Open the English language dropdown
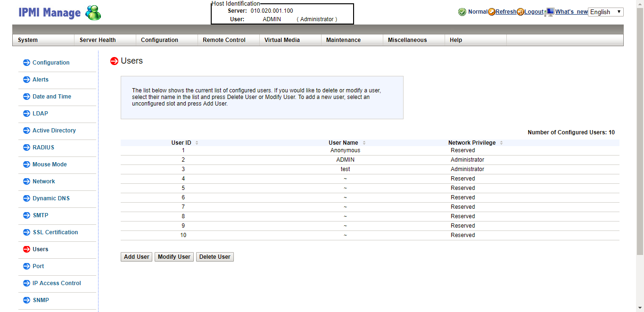The image size is (644, 312). (x=605, y=12)
